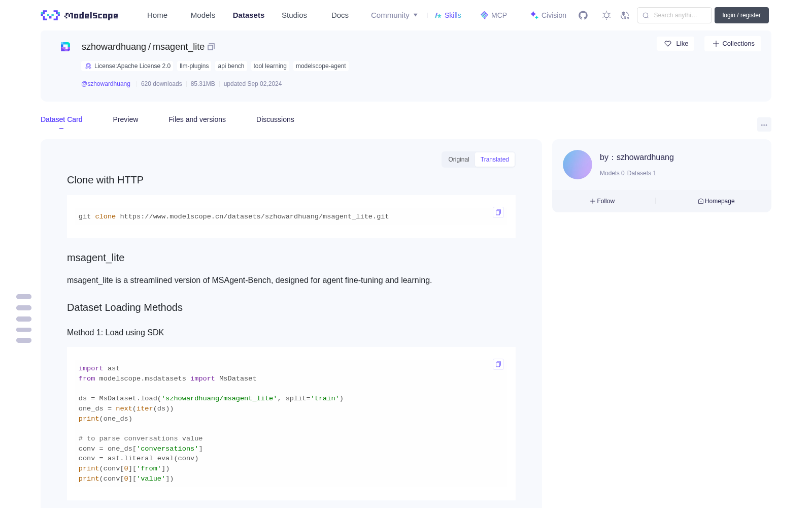Switch site language with translate icon

625,15
